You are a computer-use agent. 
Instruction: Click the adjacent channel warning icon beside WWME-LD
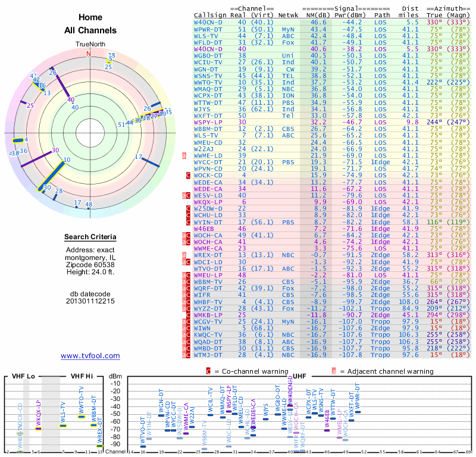184,155
